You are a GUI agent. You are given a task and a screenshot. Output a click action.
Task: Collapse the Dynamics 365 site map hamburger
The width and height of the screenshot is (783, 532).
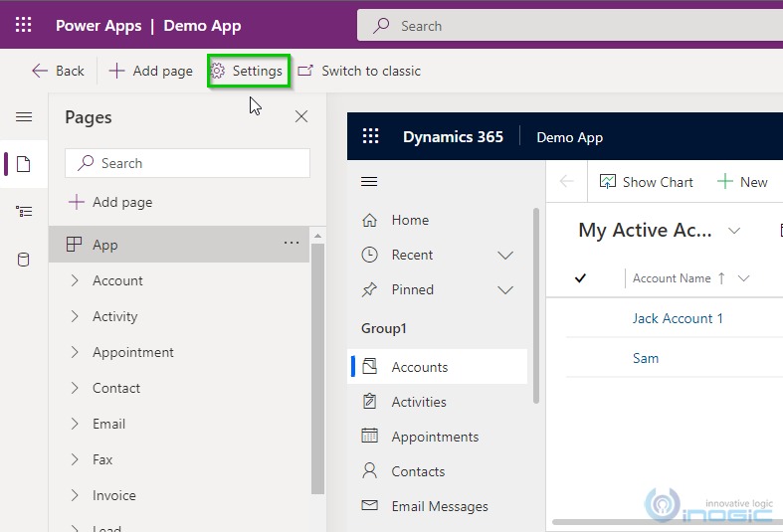369,181
